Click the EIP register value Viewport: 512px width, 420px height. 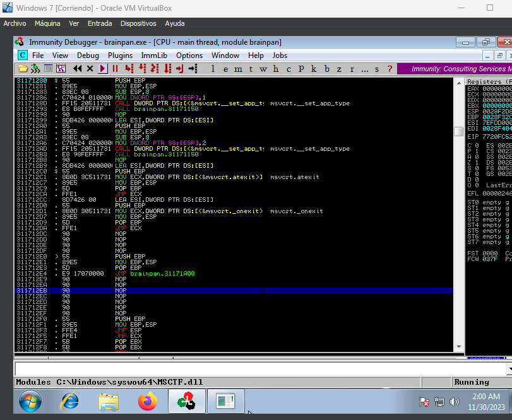(497, 137)
